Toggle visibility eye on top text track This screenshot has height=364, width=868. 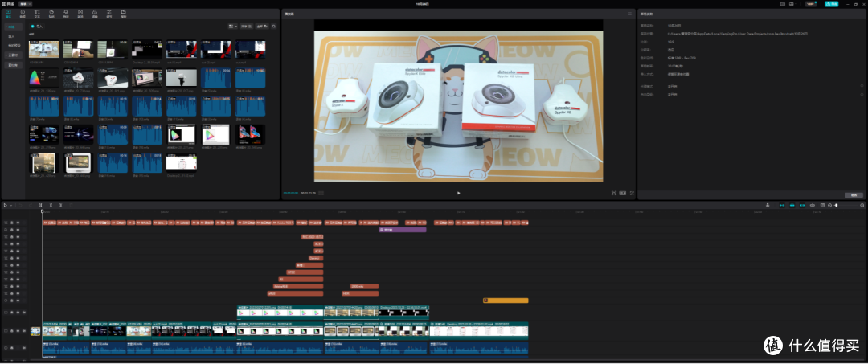[x=18, y=223]
